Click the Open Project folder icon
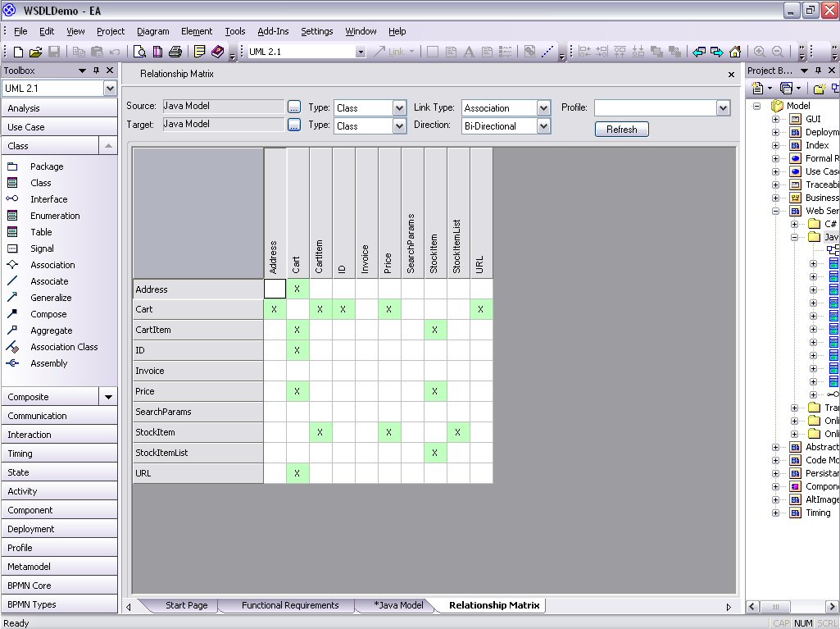This screenshot has width=840, height=629. 35,52
